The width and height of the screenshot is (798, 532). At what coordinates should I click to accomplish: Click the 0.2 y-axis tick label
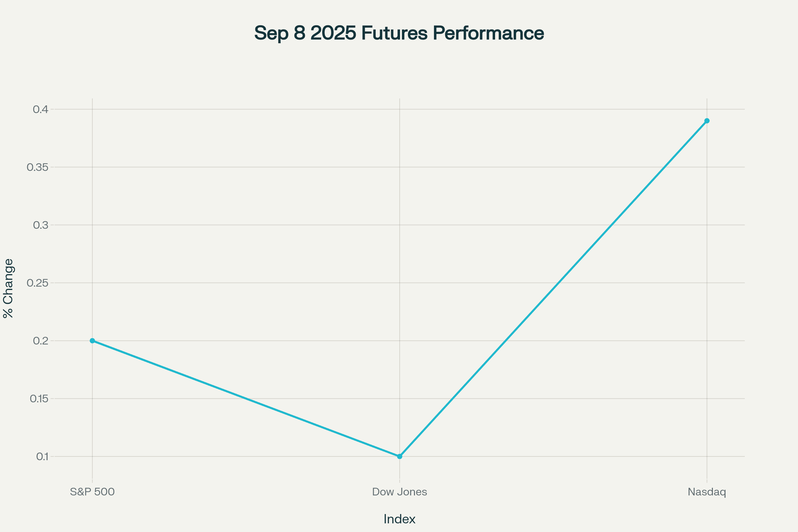point(40,340)
